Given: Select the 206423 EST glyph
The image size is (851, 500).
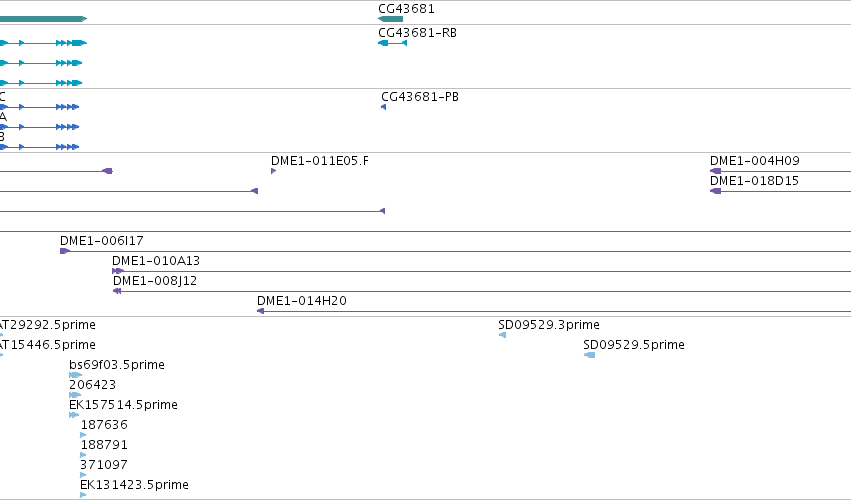Looking at the screenshot, I should point(75,395).
